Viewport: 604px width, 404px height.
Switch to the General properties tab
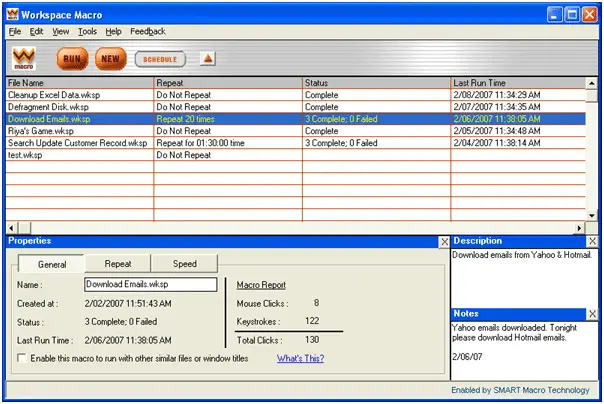pyautogui.click(x=52, y=264)
